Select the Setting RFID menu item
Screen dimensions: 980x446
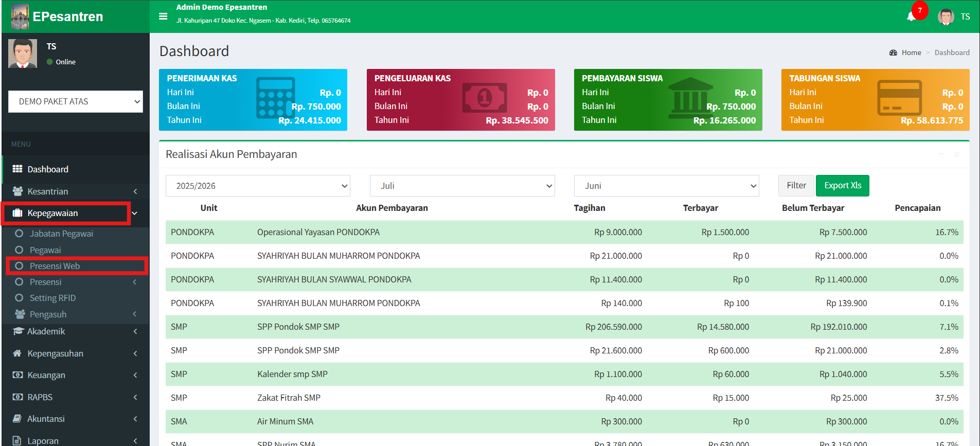click(52, 298)
